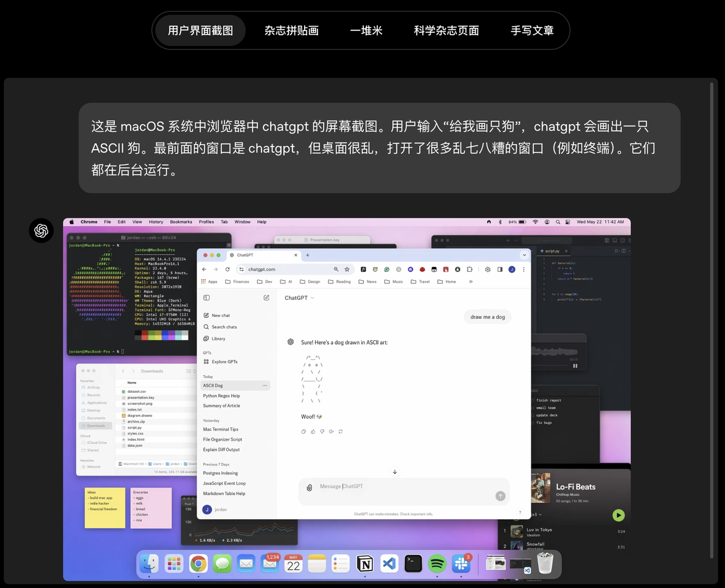Image resolution: width=725 pixels, height=588 pixels.
Task: Click the Chrome profile avatar J
Action: (x=512, y=269)
